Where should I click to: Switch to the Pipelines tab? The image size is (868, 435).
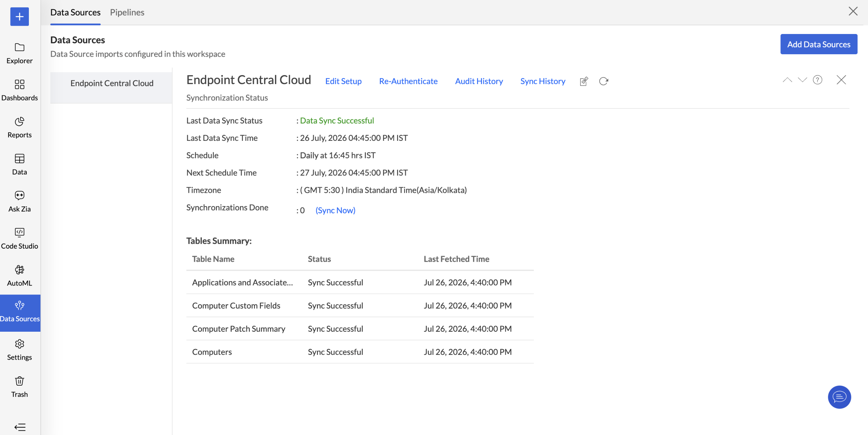[127, 13]
